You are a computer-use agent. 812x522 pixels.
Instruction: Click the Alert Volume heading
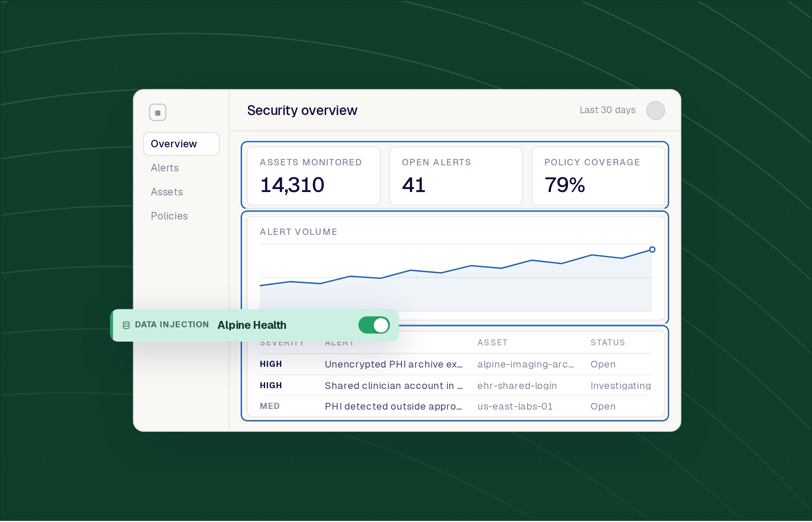298,232
